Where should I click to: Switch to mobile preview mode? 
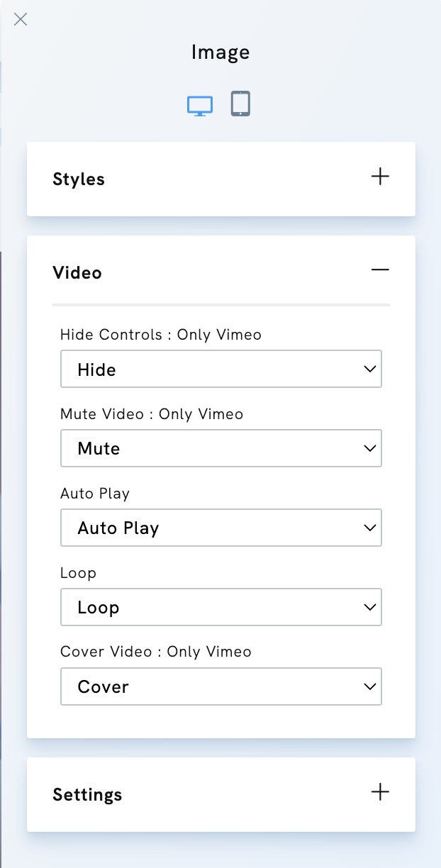tap(240, 104)
